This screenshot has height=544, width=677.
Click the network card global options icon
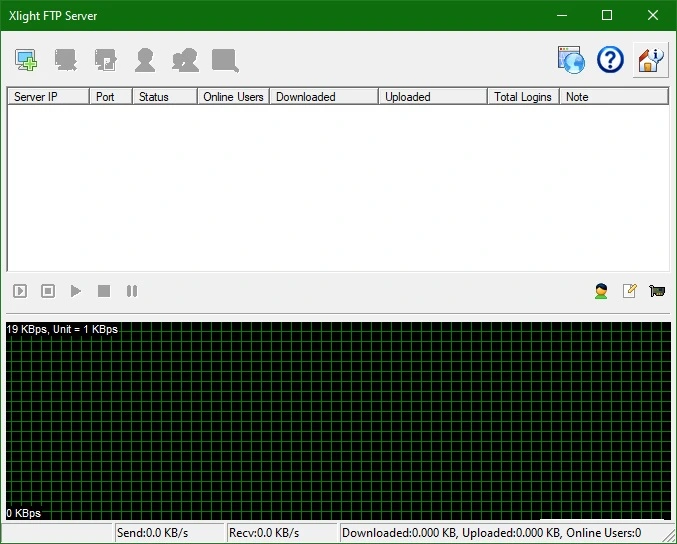(657, 291)
